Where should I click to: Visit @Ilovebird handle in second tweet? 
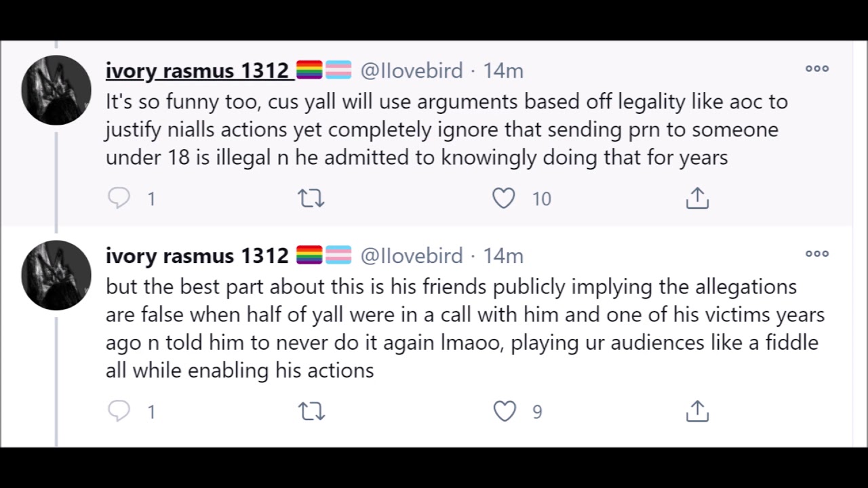412,256
